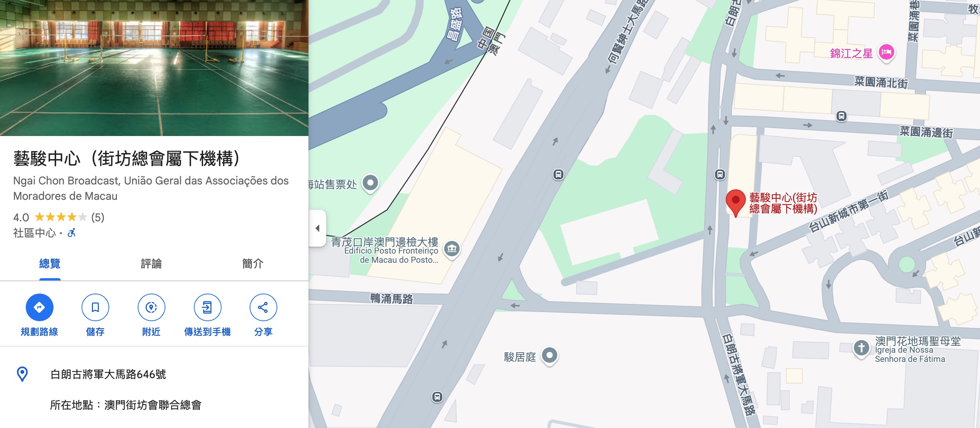The width and height of the screenshot is (980, 428).
Task: Save place with 儲存 bookmark icon
Action: point(95,307)
